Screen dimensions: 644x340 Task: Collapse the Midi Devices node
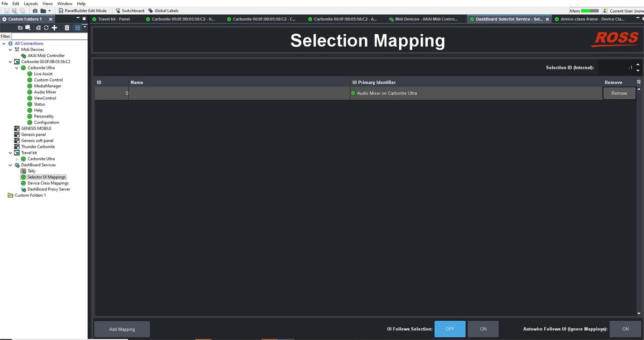pyautogui.click(x=10, y=49)
